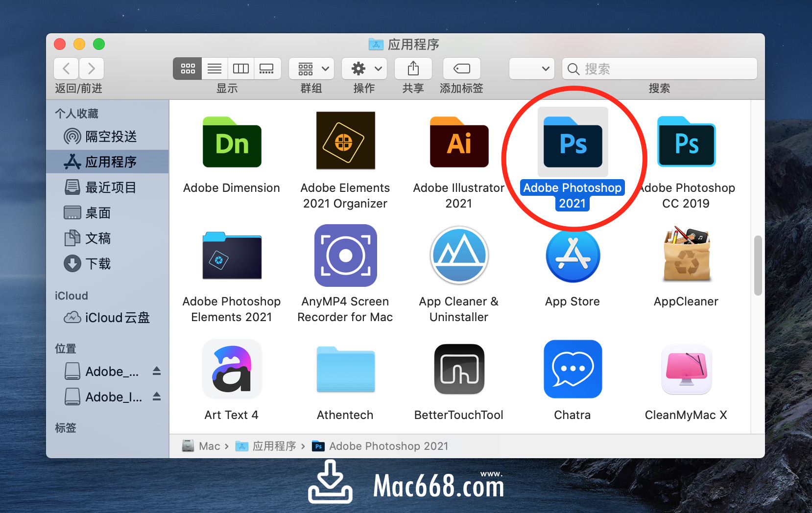Screen dimensions: 812x513
Task: Go forward with the right arrow button
Action: (91, 69)
